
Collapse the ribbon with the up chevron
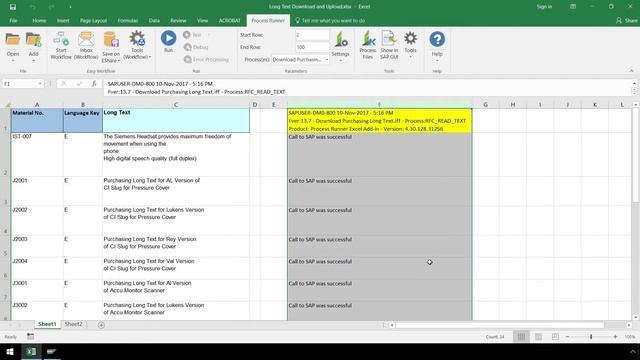631,71
